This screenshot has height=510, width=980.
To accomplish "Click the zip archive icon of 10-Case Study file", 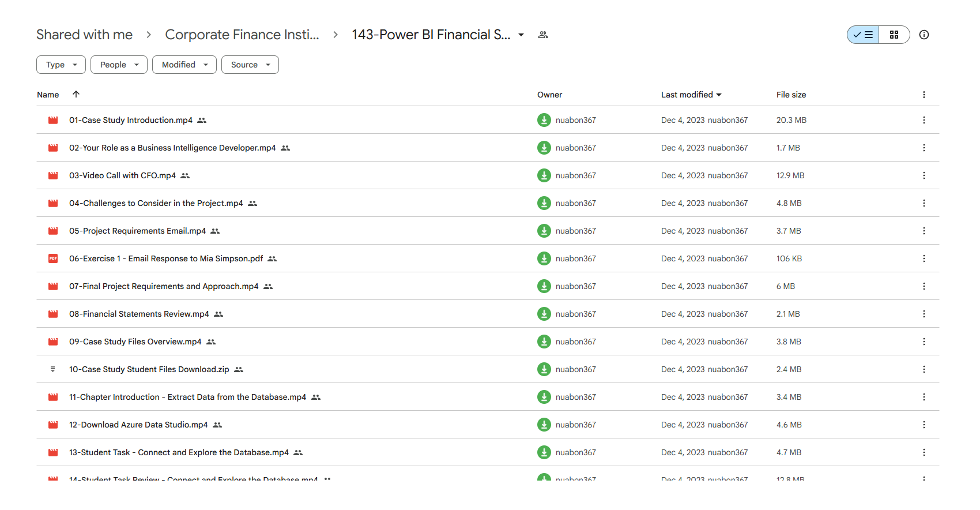I will (53, 369).
